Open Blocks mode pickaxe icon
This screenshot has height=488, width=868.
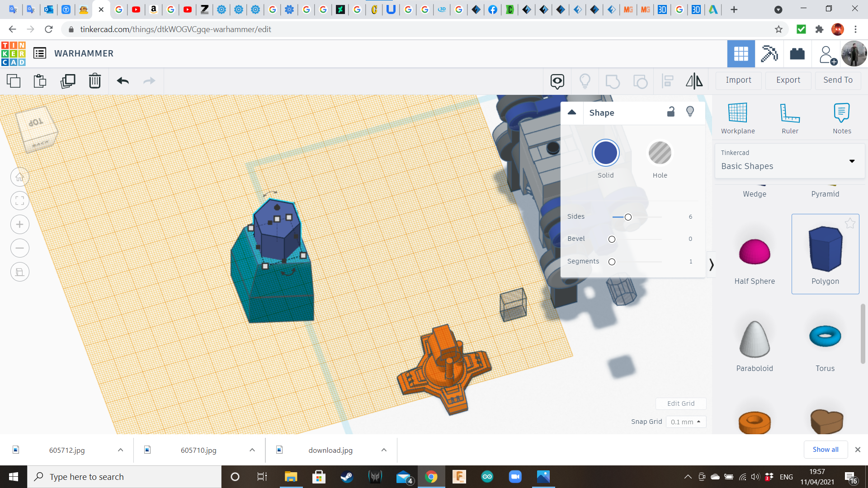click(x=769, y=54)
